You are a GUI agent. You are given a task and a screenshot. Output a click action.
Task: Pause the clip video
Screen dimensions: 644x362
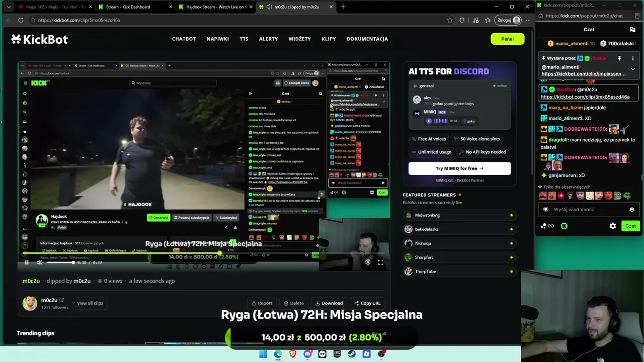click(27, 262)
